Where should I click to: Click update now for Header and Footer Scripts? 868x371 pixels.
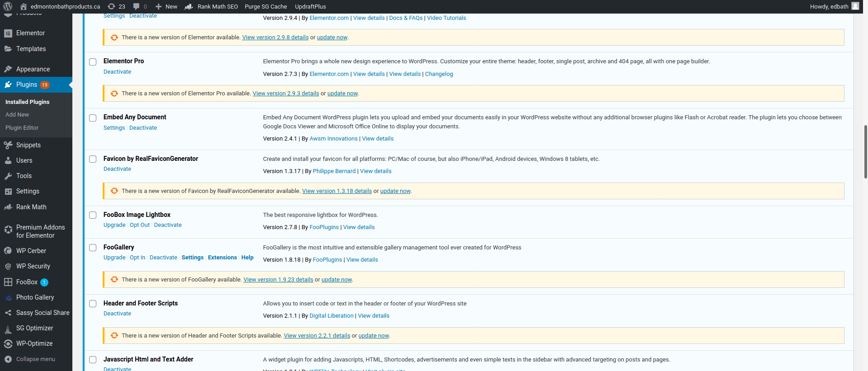point(374,336)
